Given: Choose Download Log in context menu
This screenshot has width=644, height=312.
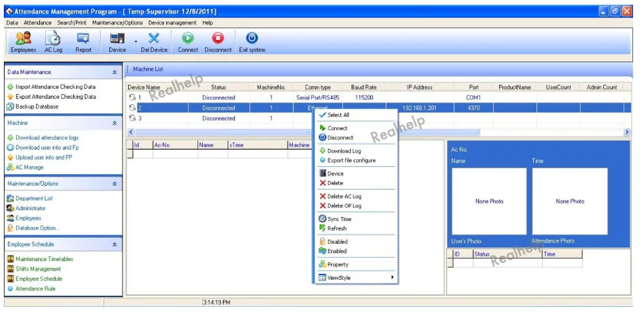Looking at the screenshot, I should 355,151.
